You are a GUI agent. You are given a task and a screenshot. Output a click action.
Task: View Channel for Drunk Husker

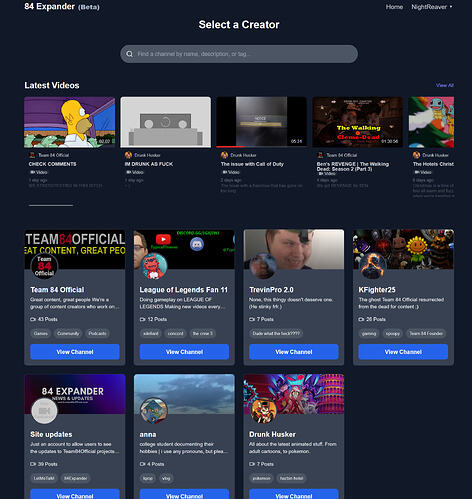point(294,494)
